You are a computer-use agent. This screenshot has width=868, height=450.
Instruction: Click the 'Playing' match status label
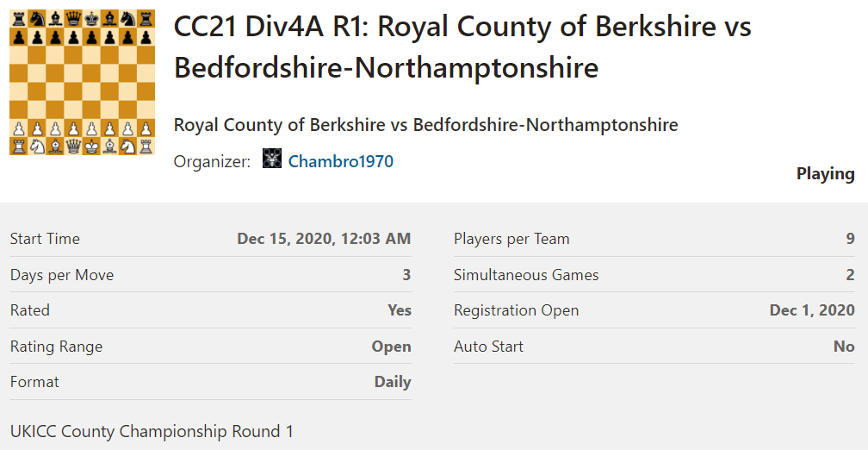coord(825,173)
